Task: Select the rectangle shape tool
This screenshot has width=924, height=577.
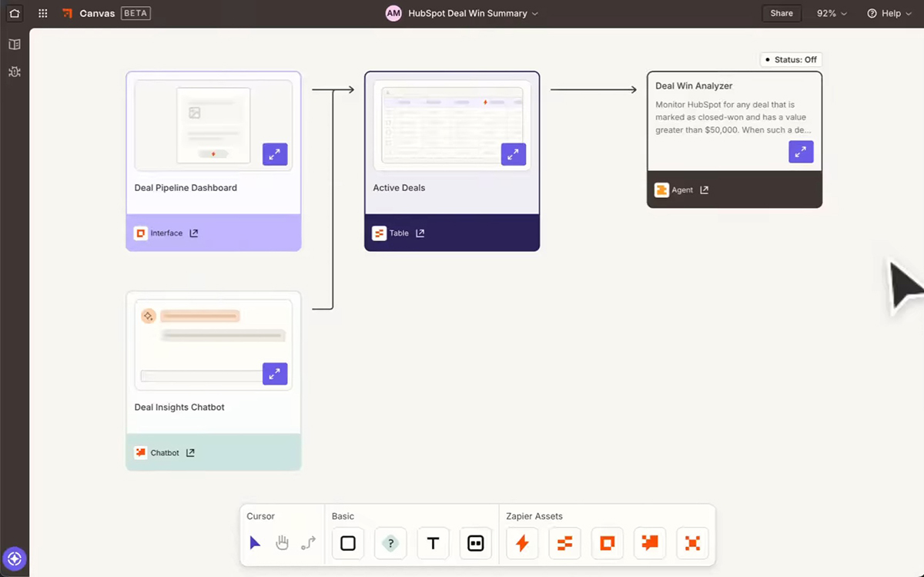Action: pyautogui.click(x=347, y=543)
